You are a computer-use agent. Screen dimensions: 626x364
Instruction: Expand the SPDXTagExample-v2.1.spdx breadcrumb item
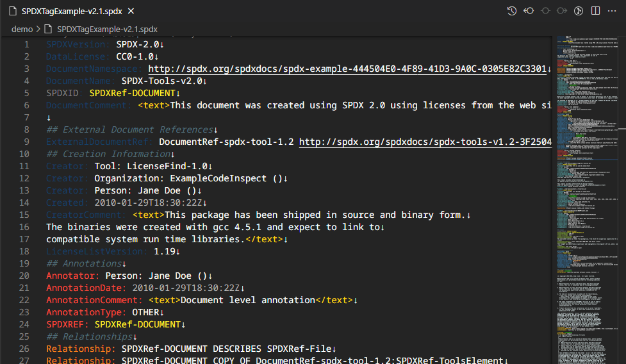click(x=106, y=29)
